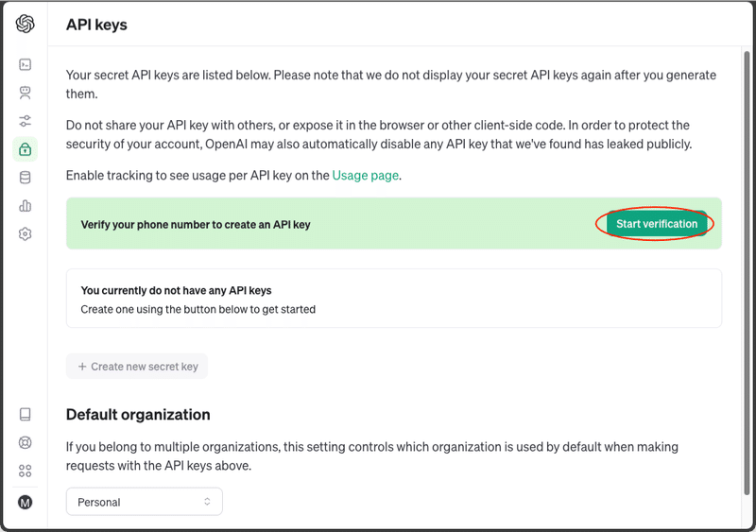Open the M profile avatar
This screenshot has width=756, height=532.
click(26, 503)
